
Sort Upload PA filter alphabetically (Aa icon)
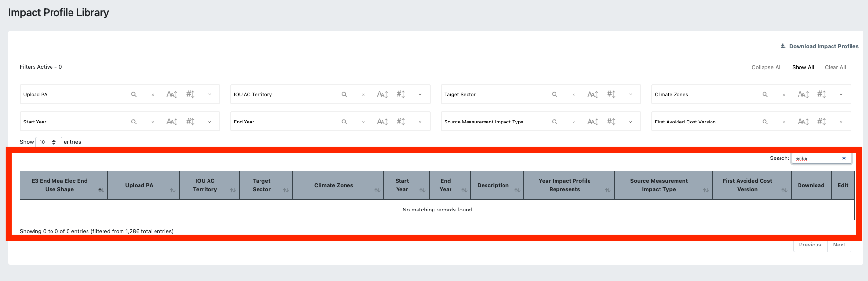point(172,94)
